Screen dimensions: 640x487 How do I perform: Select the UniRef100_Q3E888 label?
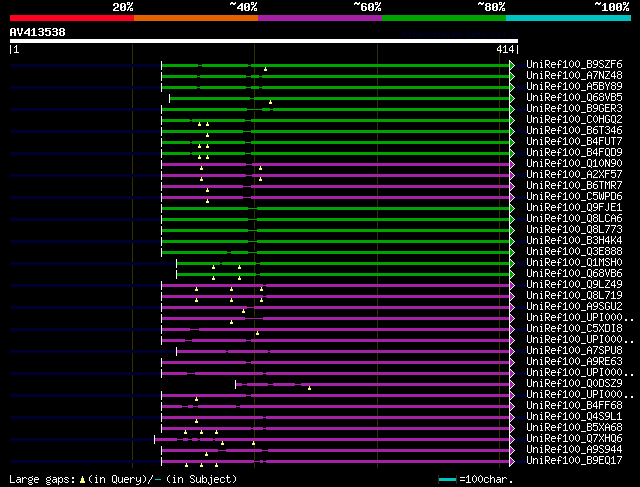(x=574, y=252)
